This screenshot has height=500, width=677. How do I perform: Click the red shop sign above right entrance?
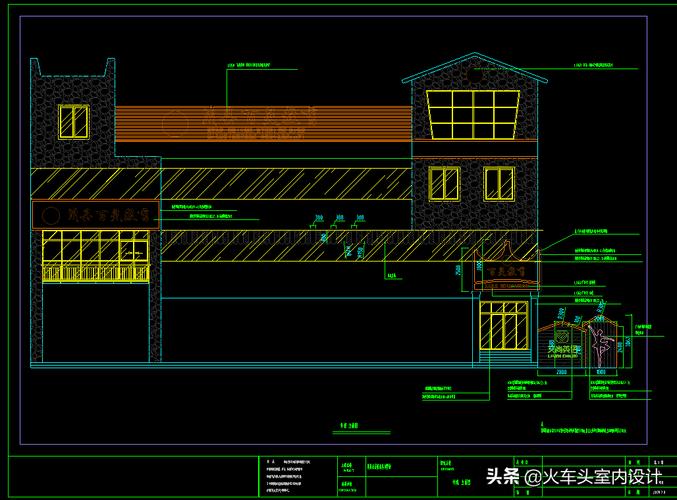coord(508,269)
